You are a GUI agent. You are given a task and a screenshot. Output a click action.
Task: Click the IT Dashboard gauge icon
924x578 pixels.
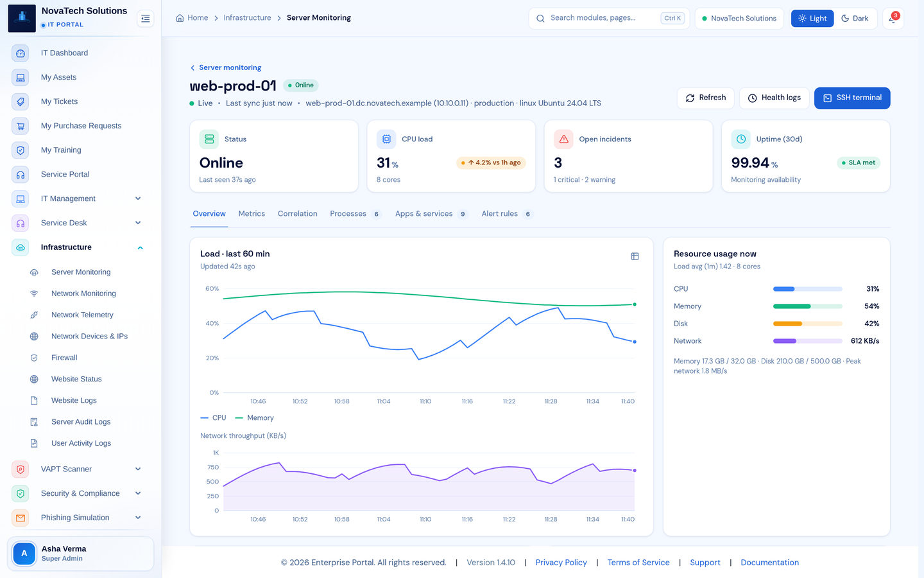tap(21, 53)
